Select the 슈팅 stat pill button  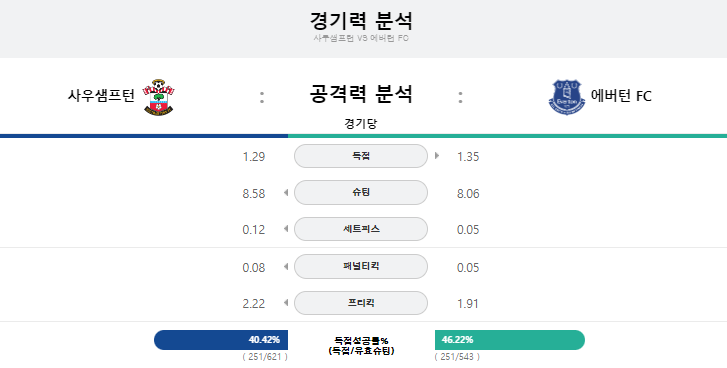coord(361,192)
